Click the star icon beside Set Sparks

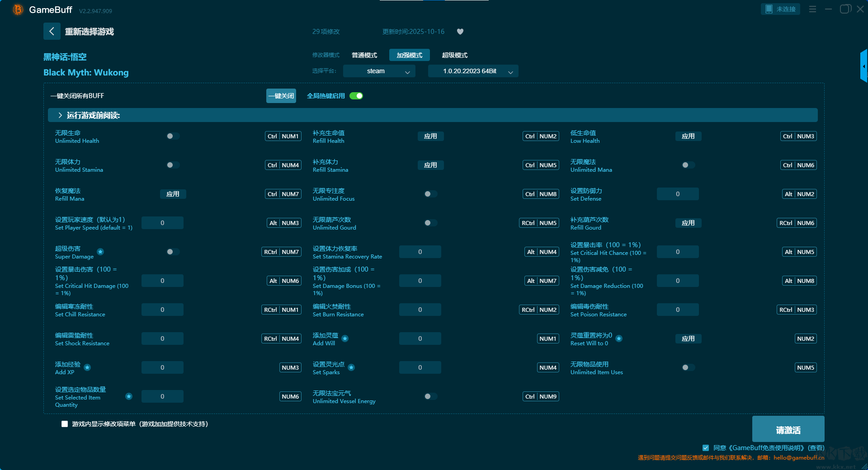point(351,367)
